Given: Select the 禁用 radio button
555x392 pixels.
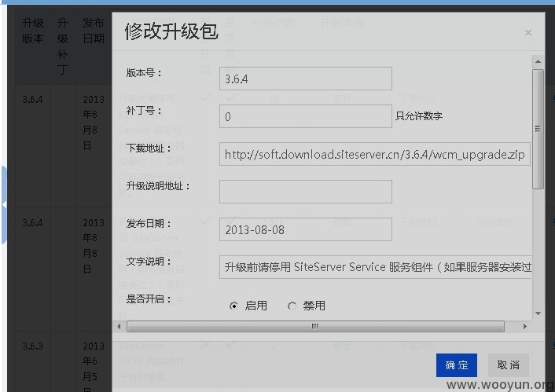Looking at the screenshot, I should (x=292, y=306).
